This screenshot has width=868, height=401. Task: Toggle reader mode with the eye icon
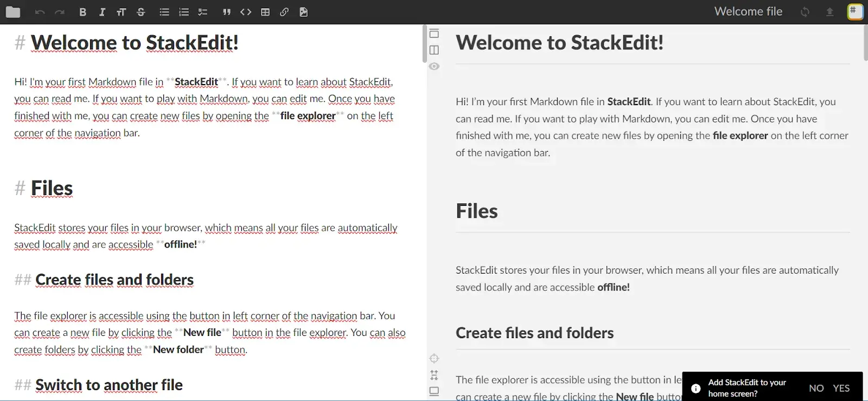tap(434, 66)
